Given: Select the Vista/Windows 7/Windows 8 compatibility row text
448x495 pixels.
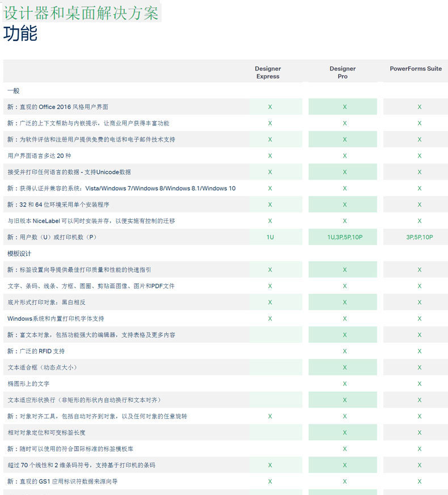Looking at the screenshot, I should 121,188.
